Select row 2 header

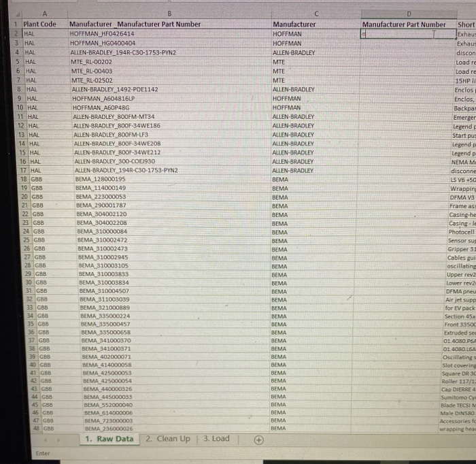(17, 33)
